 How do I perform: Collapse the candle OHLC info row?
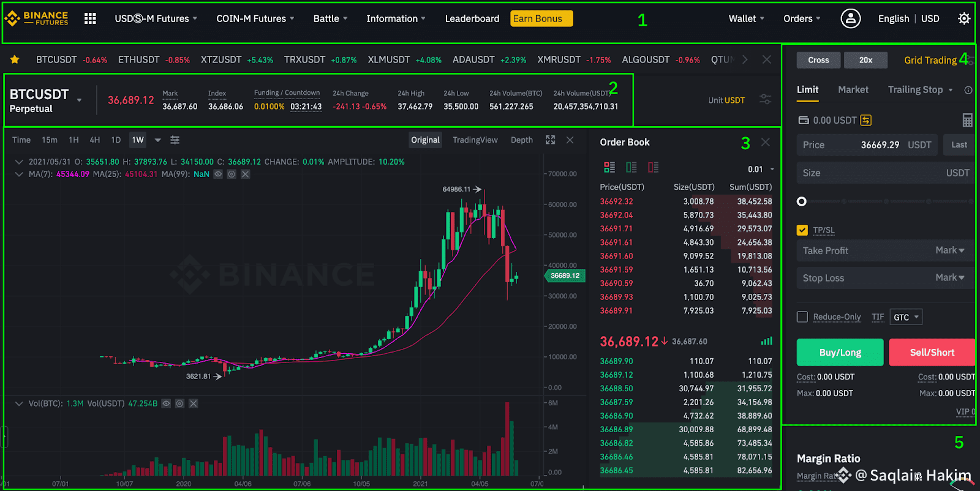(19, 162)
